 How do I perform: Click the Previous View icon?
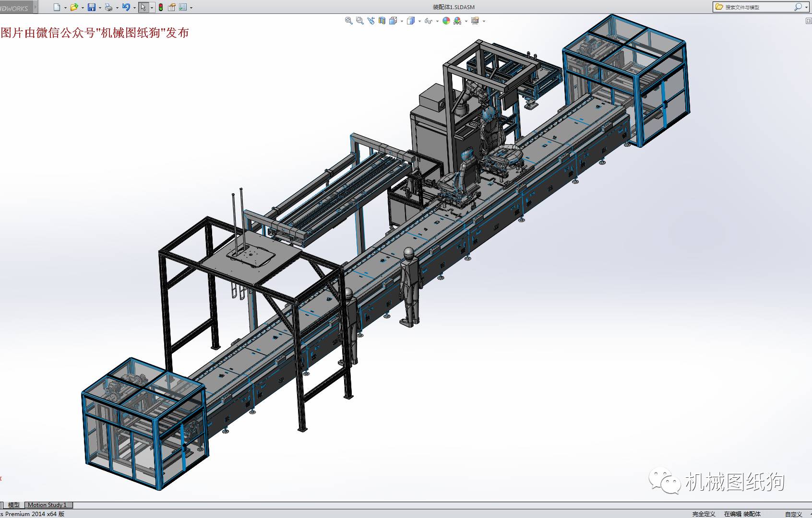coord(371,21)
